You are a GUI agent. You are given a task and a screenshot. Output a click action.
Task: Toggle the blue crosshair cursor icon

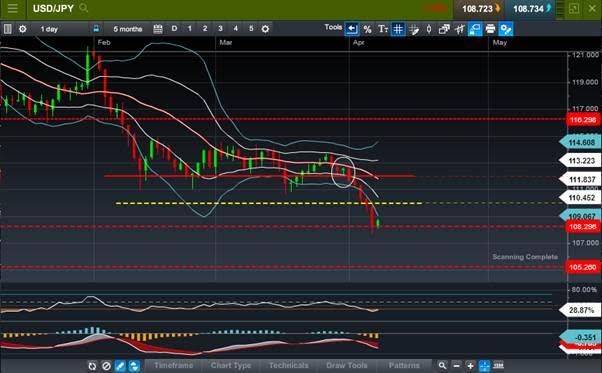(485, 366)
